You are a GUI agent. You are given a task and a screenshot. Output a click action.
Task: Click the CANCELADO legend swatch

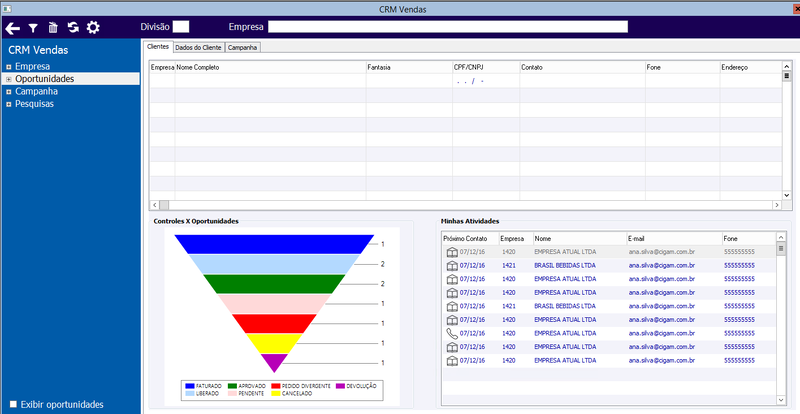click(276, 394)
